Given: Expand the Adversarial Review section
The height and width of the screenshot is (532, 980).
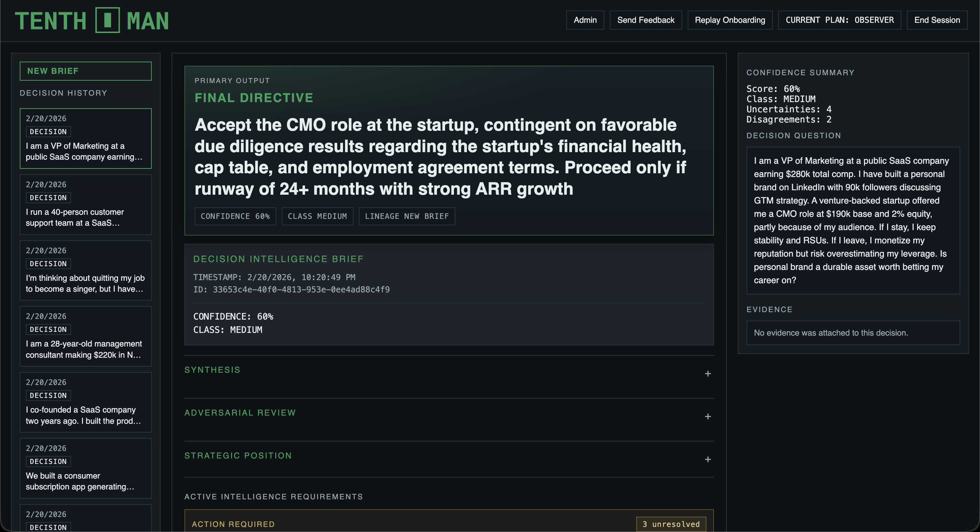Looking at the screenshot, I should (x=240, y=413).
